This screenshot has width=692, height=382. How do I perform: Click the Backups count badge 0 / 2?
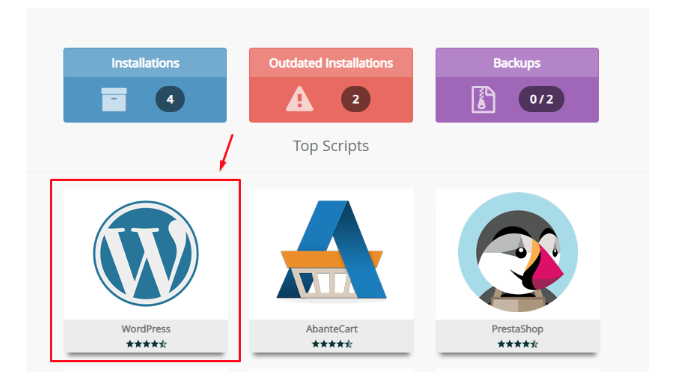(x=542, y=99)
